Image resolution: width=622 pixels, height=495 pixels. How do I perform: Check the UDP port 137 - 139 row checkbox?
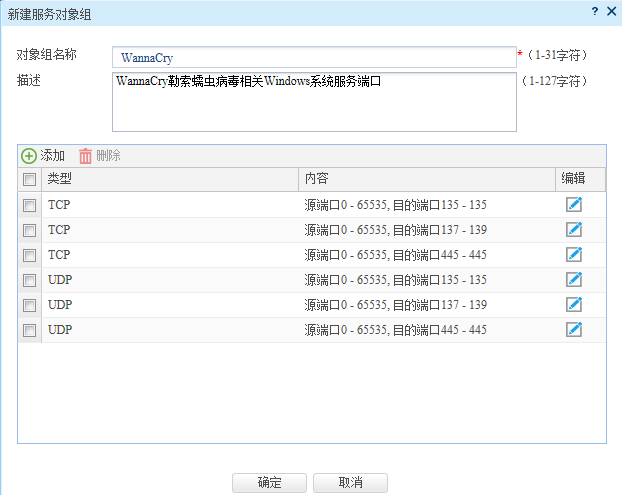[29, 305]
